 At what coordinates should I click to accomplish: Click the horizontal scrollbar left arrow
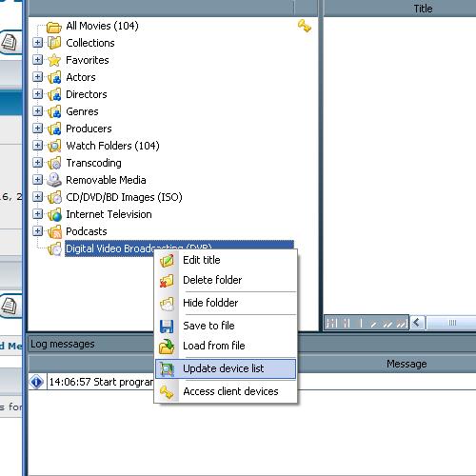click(417, 323)
